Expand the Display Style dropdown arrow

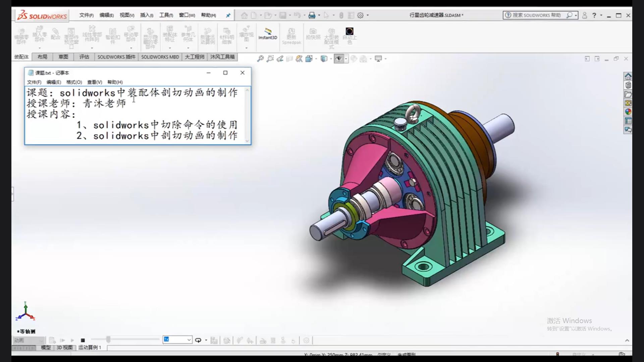[x=331, y=59]
